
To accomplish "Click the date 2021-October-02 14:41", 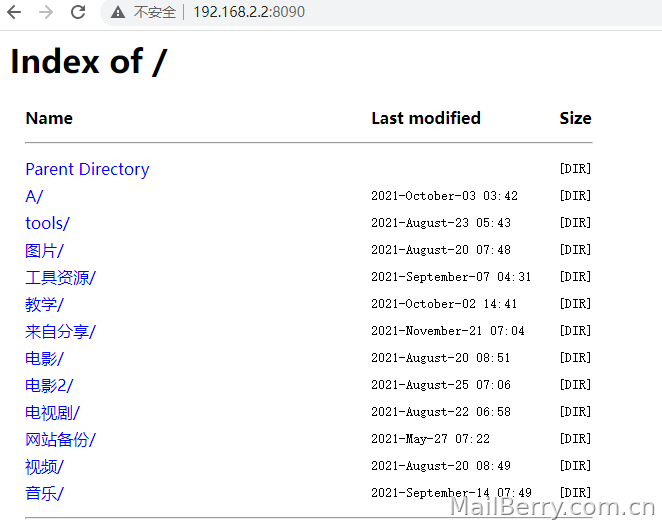I will point(444,304).
